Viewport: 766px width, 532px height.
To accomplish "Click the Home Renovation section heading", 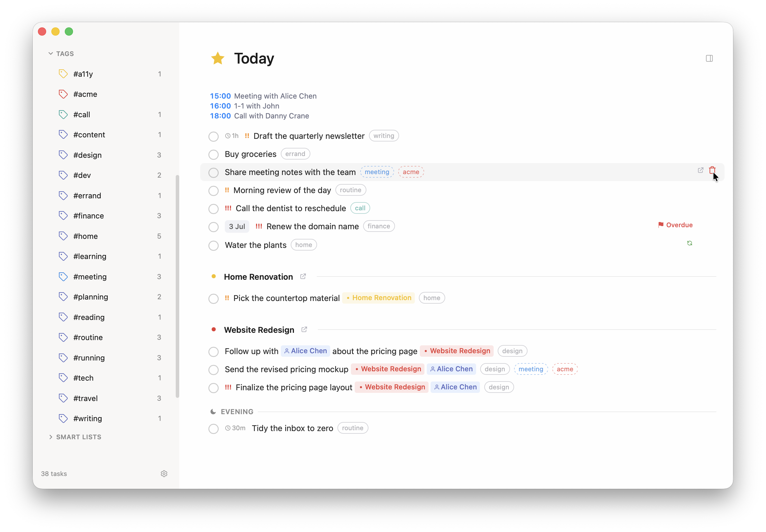I will click(258, 277).
